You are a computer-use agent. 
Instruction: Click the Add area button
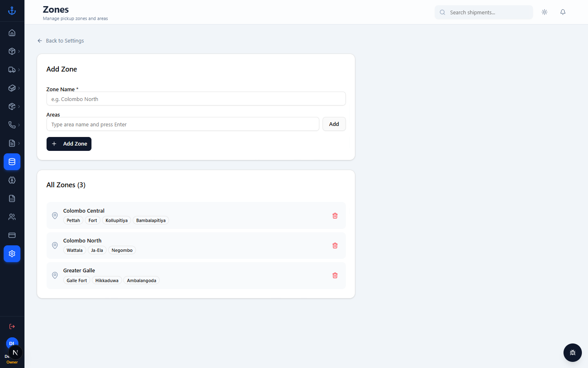tap(334, 124)
